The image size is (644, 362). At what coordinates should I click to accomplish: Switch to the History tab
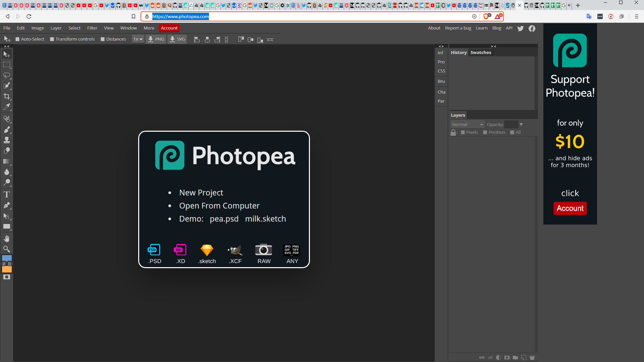point(459,53)
